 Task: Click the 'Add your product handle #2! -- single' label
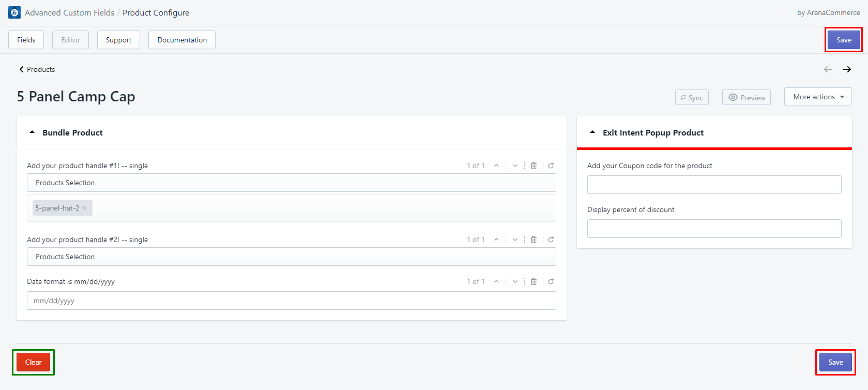[x=87, y=239]
